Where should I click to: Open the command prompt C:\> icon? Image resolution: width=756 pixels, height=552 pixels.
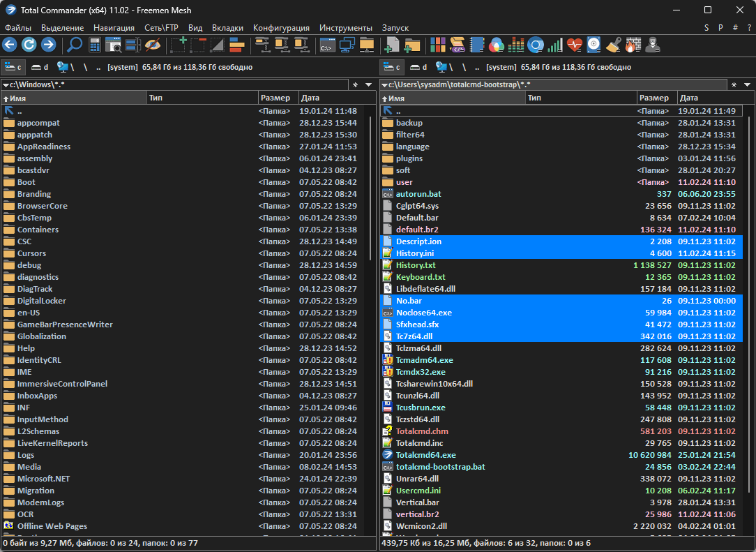326,45
